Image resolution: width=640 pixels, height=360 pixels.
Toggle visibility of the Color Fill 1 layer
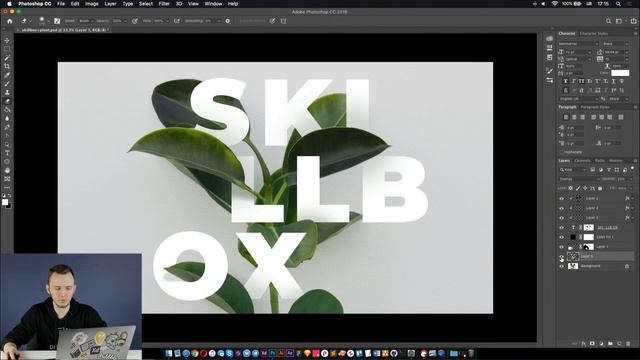tap(561, 237)
